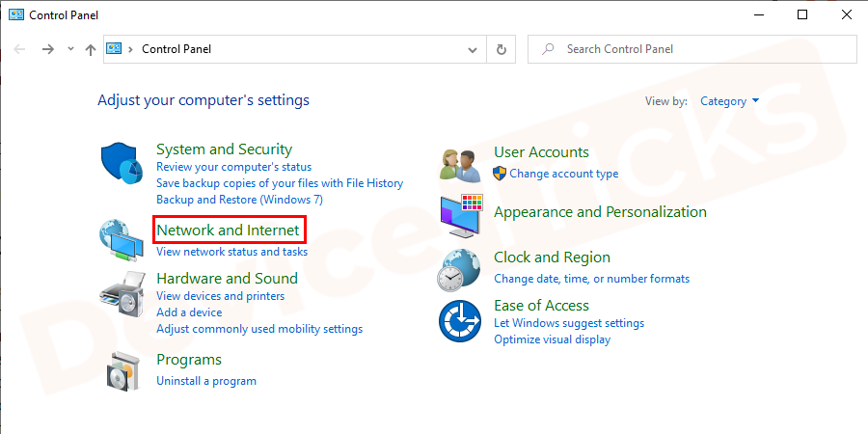868x434 pixels.
Task: Open System and Security category
Action: click(x=224, y=149)
